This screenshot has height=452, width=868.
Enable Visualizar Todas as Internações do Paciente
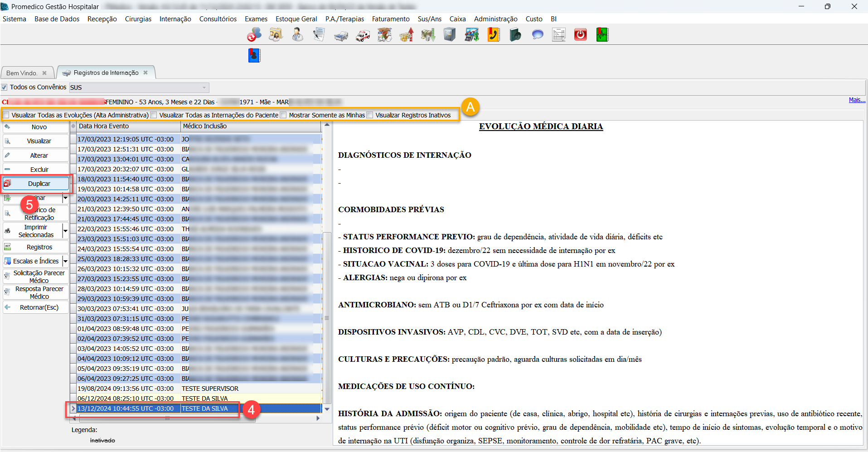pos(154,115)
